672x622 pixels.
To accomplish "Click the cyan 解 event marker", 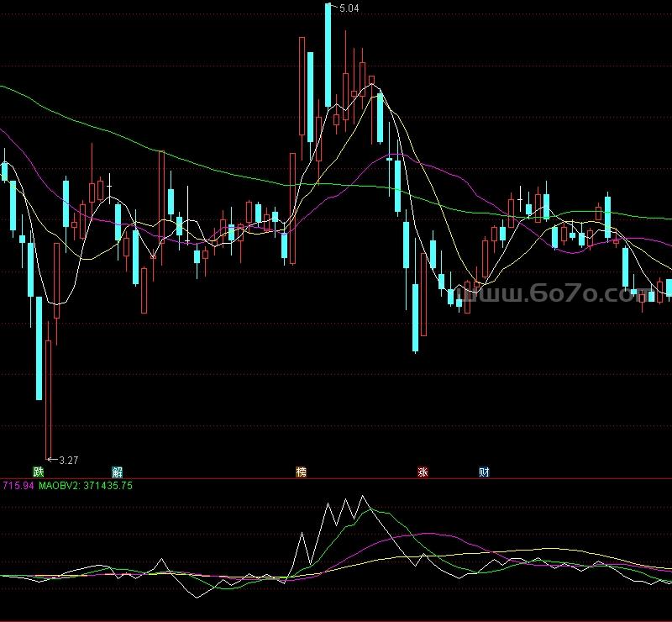I will 117,472.
